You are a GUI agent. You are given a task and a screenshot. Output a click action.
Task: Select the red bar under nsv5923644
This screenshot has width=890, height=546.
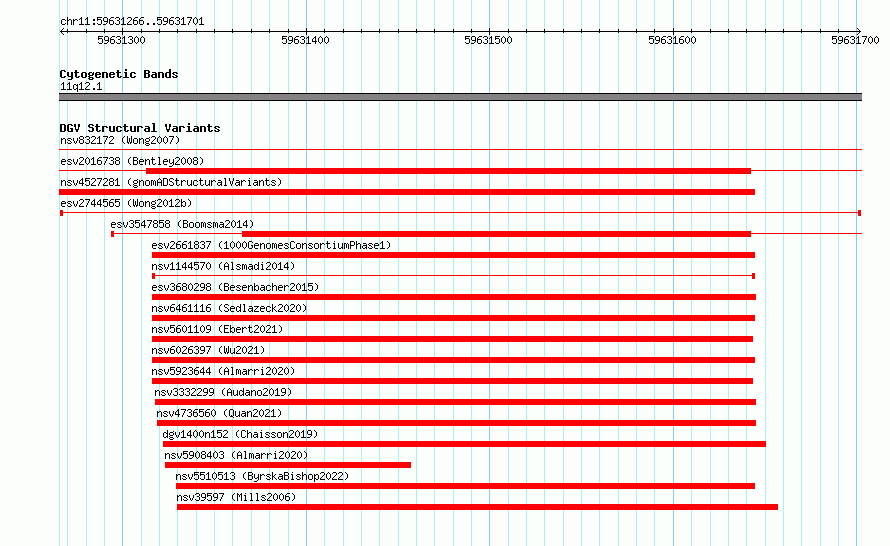[452, 381]
